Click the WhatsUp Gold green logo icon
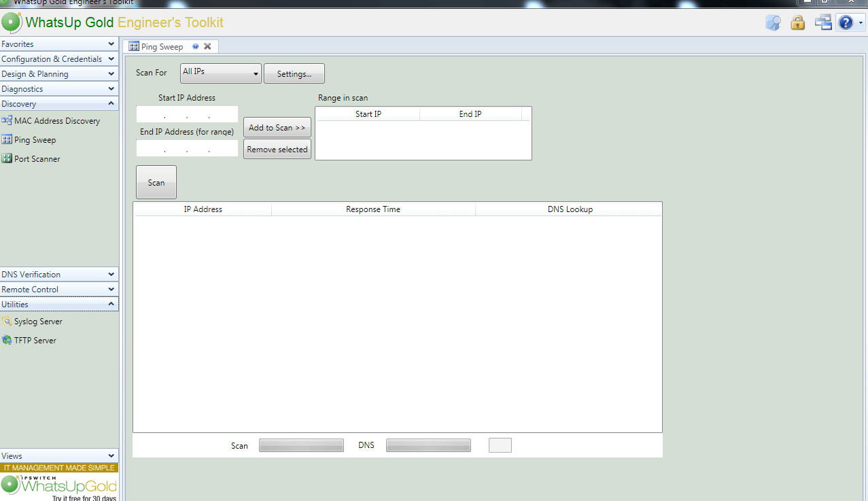 [12, 22]
